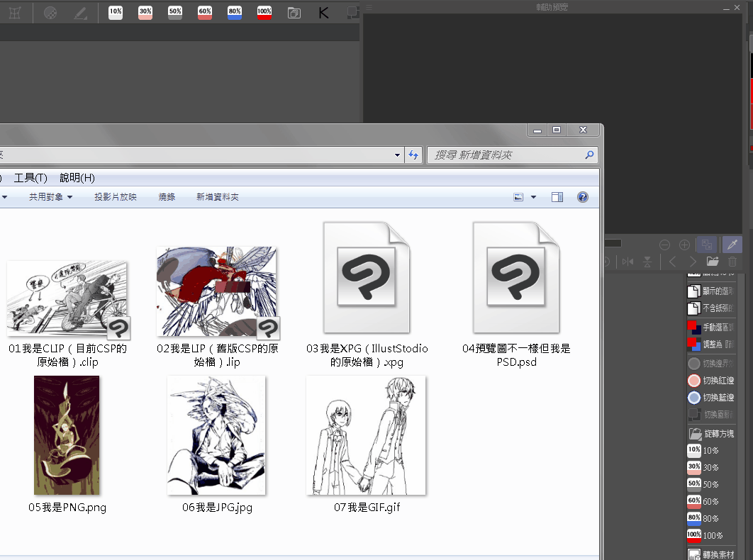Screen dimensions: 753x560
Task: Open the 說明(H) menu in Explorer
Action: tap(77, 178)
